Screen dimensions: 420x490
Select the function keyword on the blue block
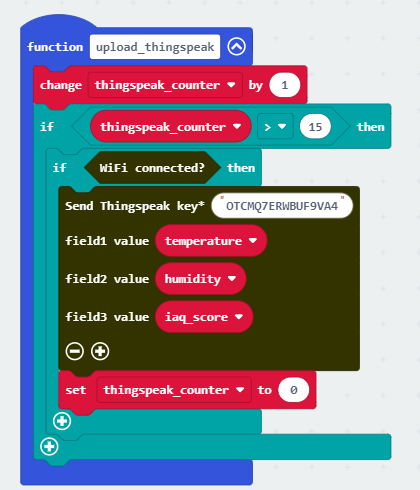pyautogui.click(x=55, y=47)
